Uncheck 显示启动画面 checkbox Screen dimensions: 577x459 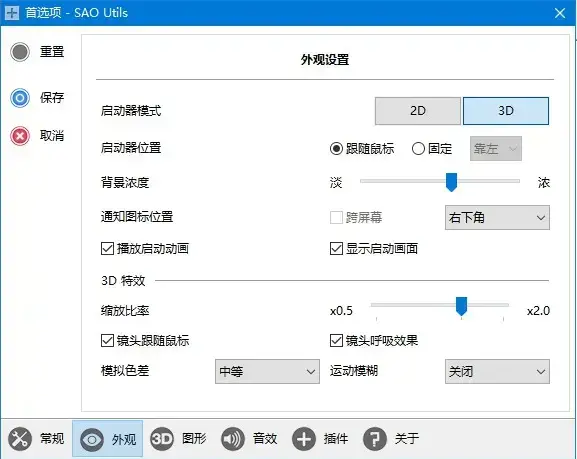click(x=336, y=248)
